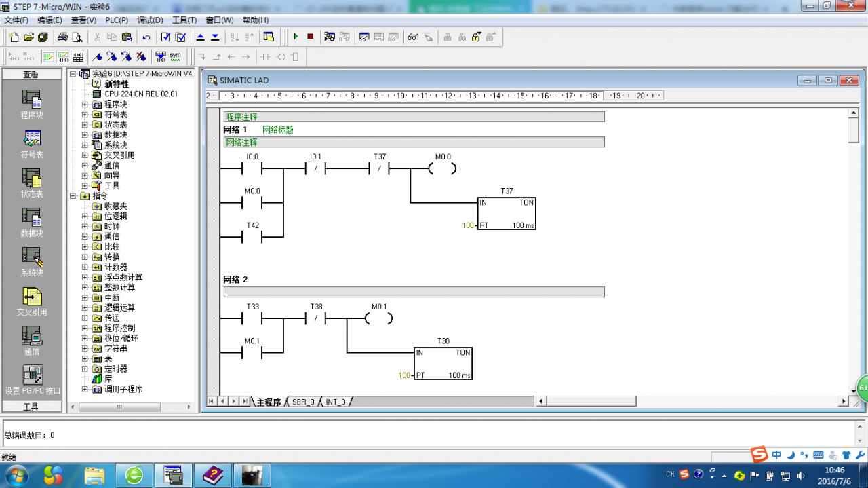Expand the 符号表 tree node
The height and width of the screenshot is (488, 868).
[x=85, y=115]
